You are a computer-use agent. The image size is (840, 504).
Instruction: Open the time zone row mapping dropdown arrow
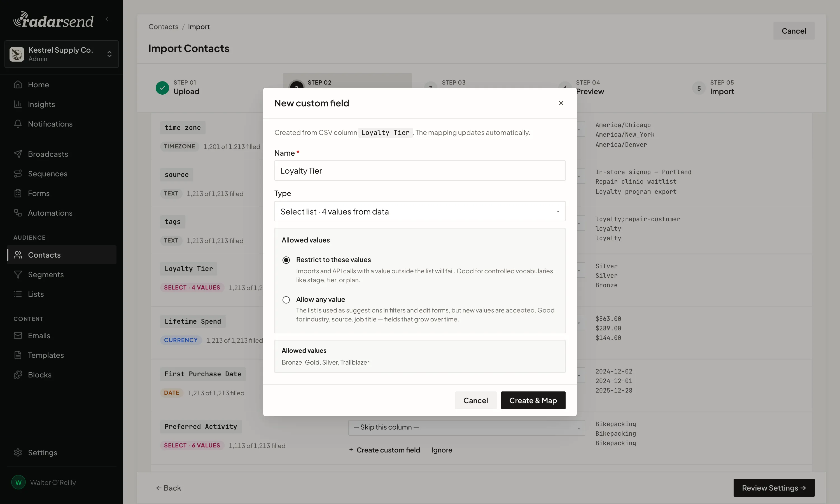click(579, 129)
